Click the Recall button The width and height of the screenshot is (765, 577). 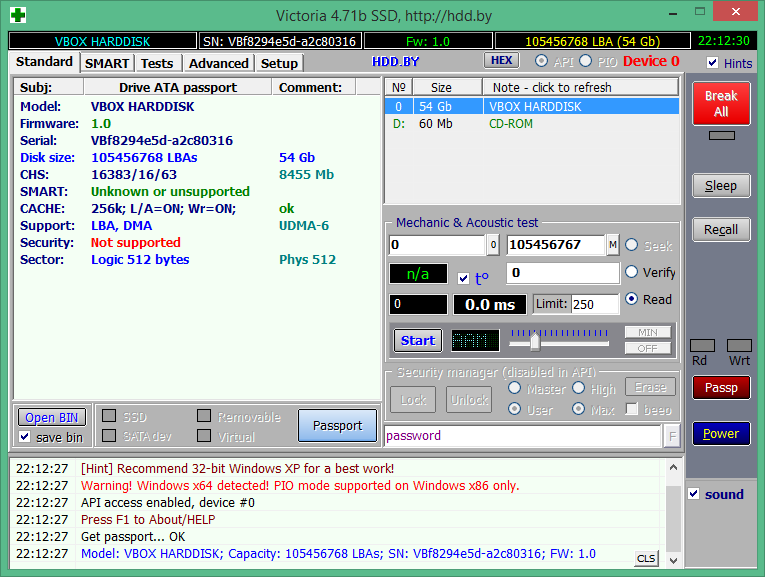click(721, 230)
